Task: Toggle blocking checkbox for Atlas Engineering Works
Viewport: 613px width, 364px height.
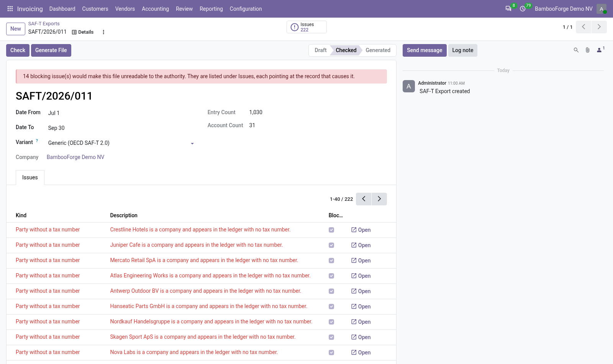Action: [x=331, y=276]
